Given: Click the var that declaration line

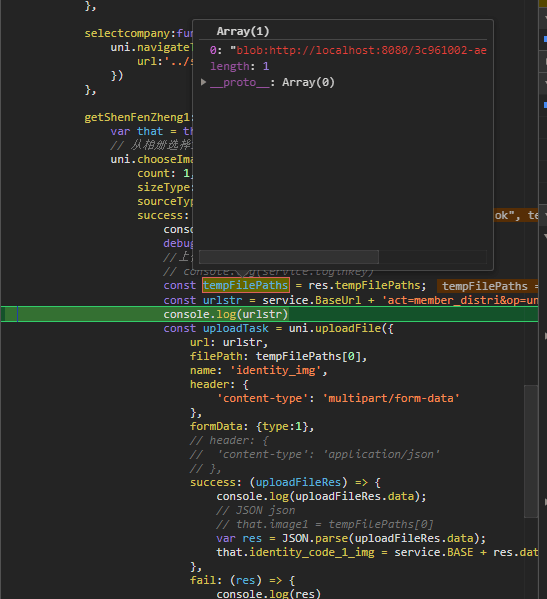Looking at the screenshot, I should pos(151,131).
